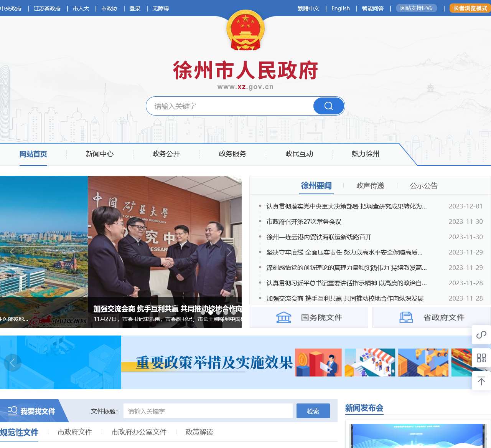Switch to the 政声传递 tab
The image size is (491, 448).
(369, 186)
